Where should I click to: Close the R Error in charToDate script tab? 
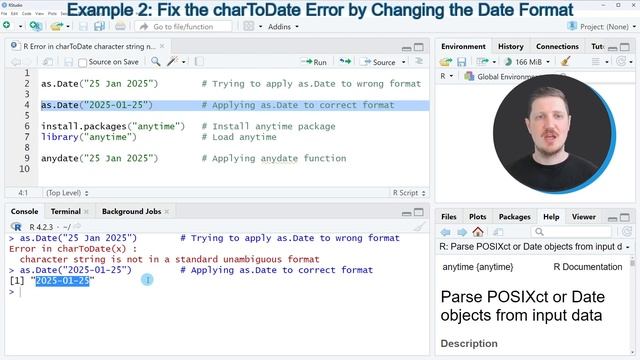162,46
